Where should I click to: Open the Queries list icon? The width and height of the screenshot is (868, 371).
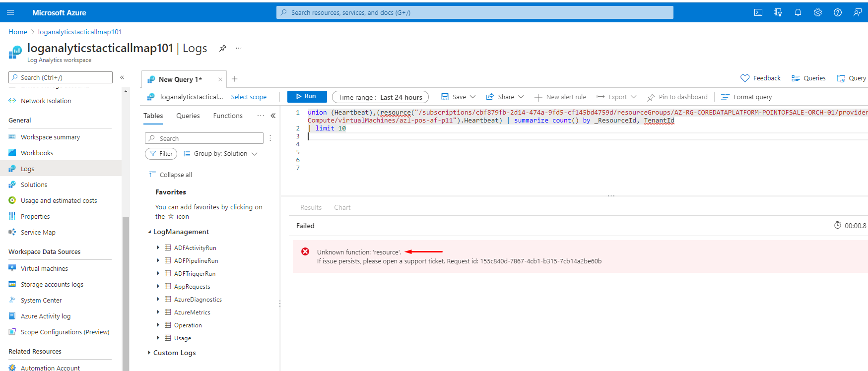tap(796, 78)
